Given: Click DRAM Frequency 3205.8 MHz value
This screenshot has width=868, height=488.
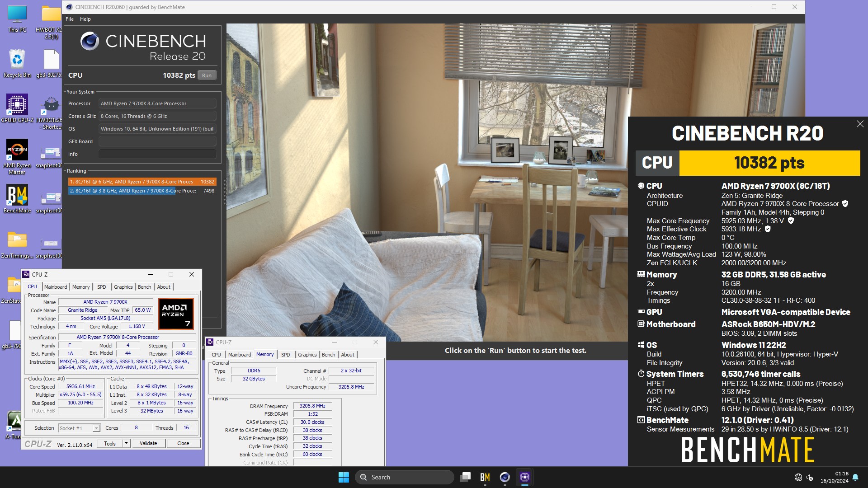Looking at the screenshot, I should [x=312, y=406].
